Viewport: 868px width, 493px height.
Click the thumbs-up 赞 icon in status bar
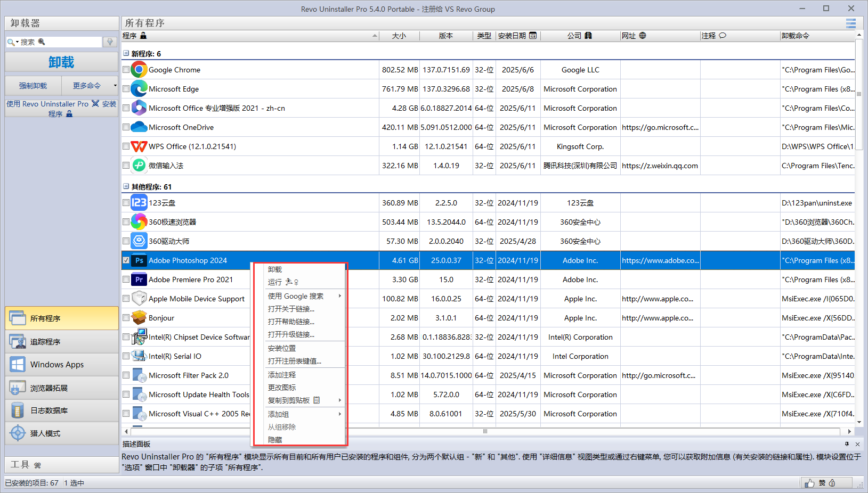coord(810,483)
